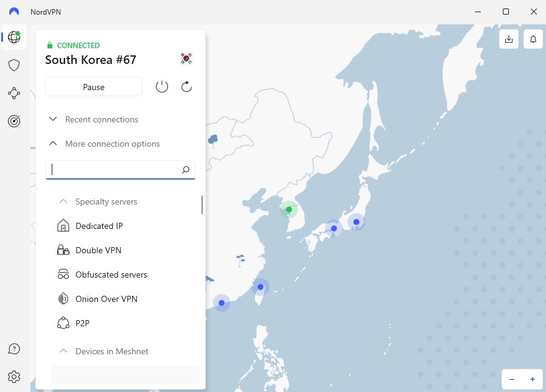
Task: Collapse More connection options
Action: tap(103, 144)
